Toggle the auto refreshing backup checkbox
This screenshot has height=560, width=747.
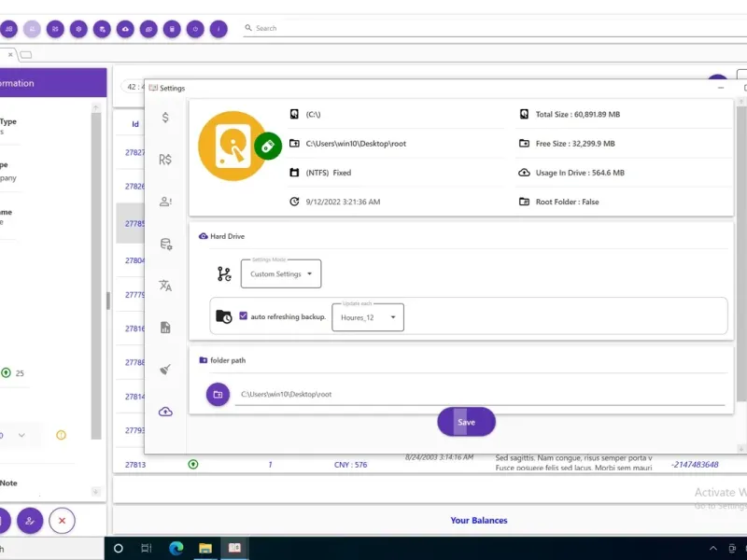(243, 315)
